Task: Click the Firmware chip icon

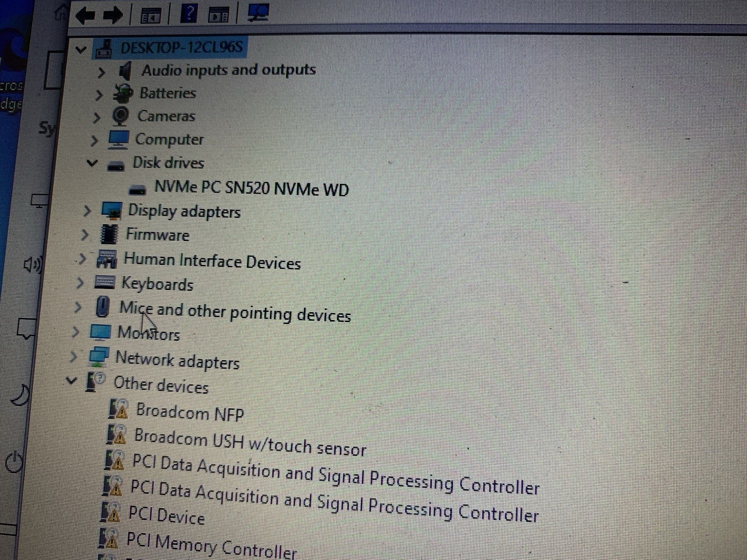Action: pyautogui.click(x=109, y=234)
